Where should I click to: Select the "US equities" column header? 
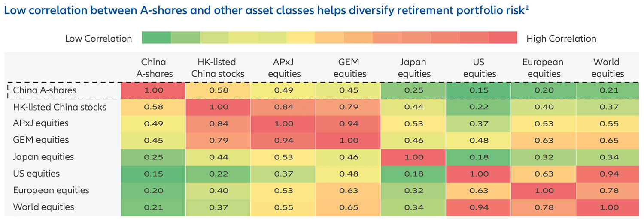click(478, 68)
